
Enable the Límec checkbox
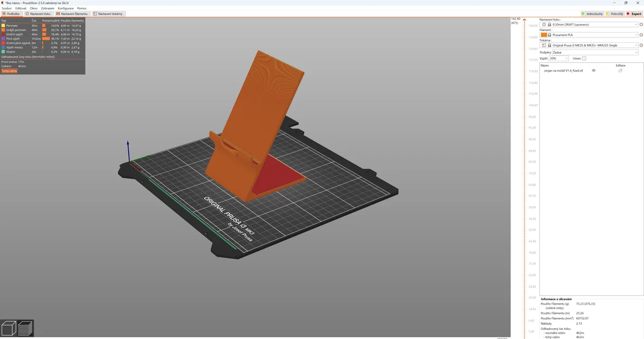pyautogui.click(x=584, y=58)
